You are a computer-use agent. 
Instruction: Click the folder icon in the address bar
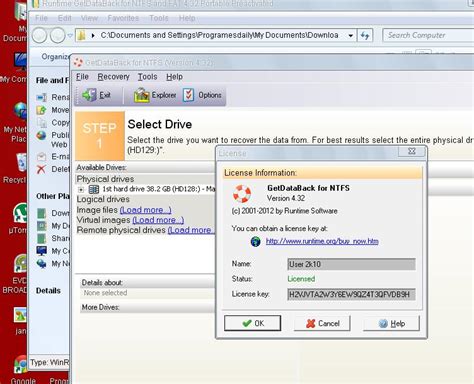[x=82, y=35]
